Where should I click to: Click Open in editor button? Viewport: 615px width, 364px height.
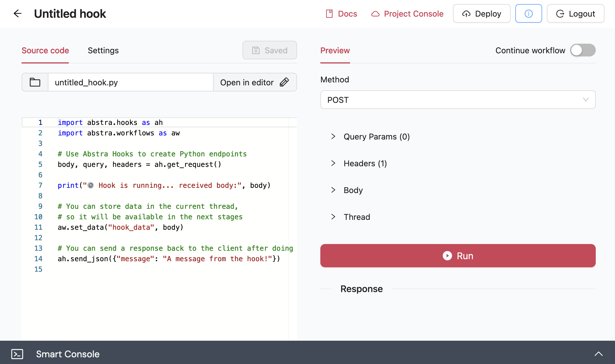[255, 82]
